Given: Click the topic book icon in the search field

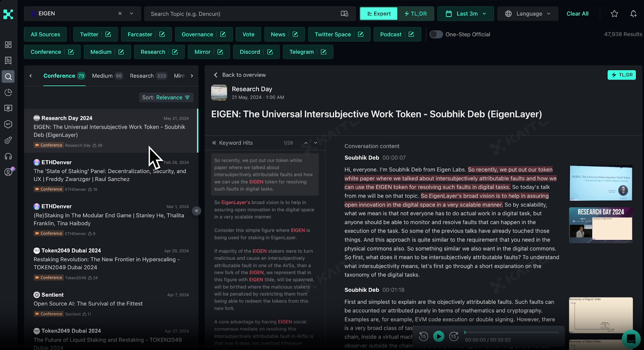Looking at the screenshot, I should (345, 14).
